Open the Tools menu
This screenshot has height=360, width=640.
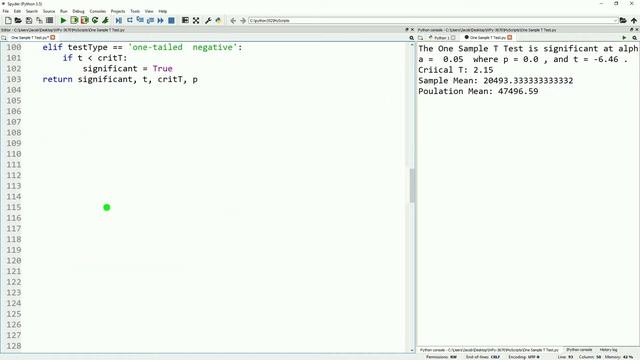pos(135,11)
